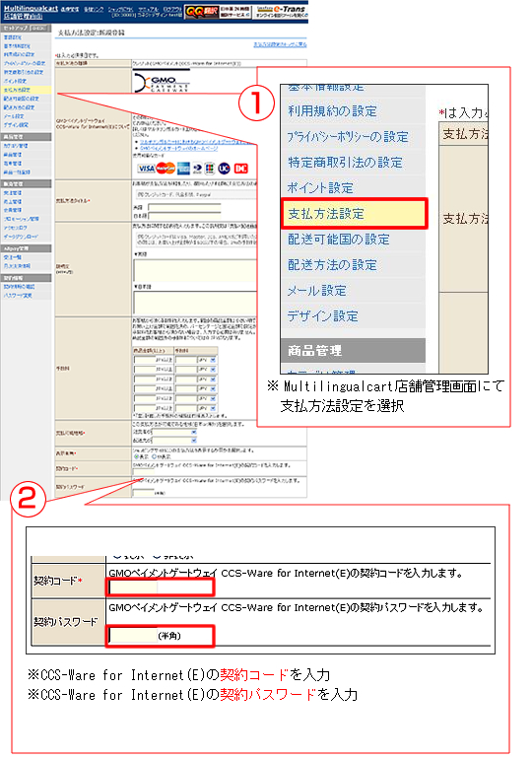Click the VISA card logo
This screenshot has height=759, width=532.
146,169
